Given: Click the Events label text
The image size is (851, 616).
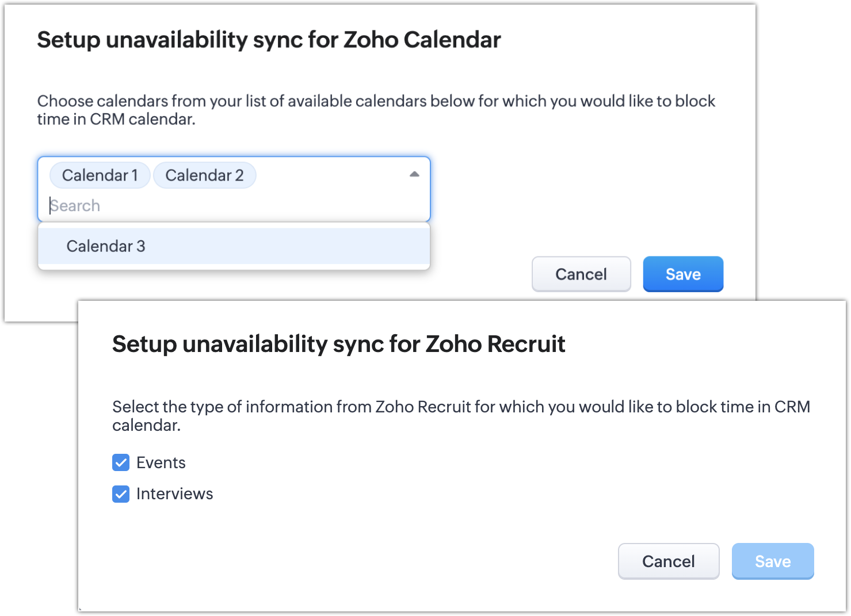Looking at the screenshot, I should tap(161, 463).
